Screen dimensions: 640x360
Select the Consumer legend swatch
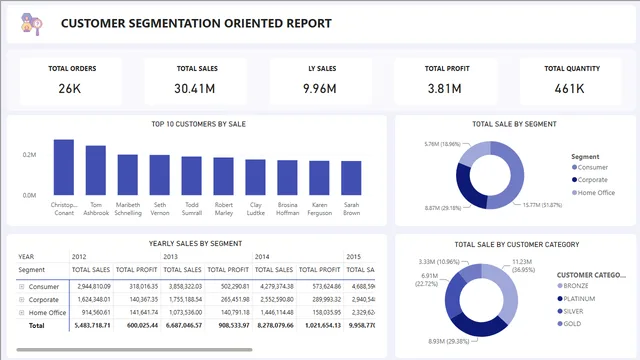click(574, 167)
